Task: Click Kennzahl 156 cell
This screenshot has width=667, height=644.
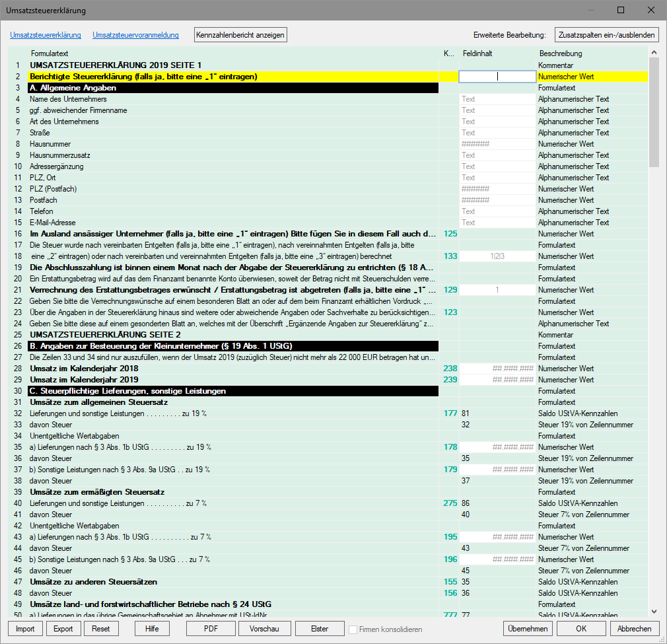Action: (x=450, y=593)
